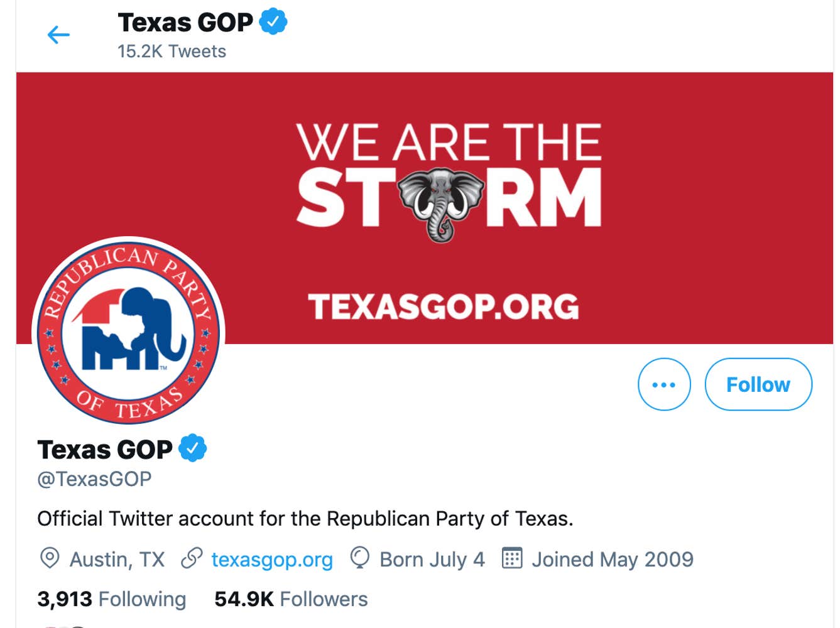Click the Austin, TX location text
The height and width of the screenshot is (628, 840).
[117, 559]
